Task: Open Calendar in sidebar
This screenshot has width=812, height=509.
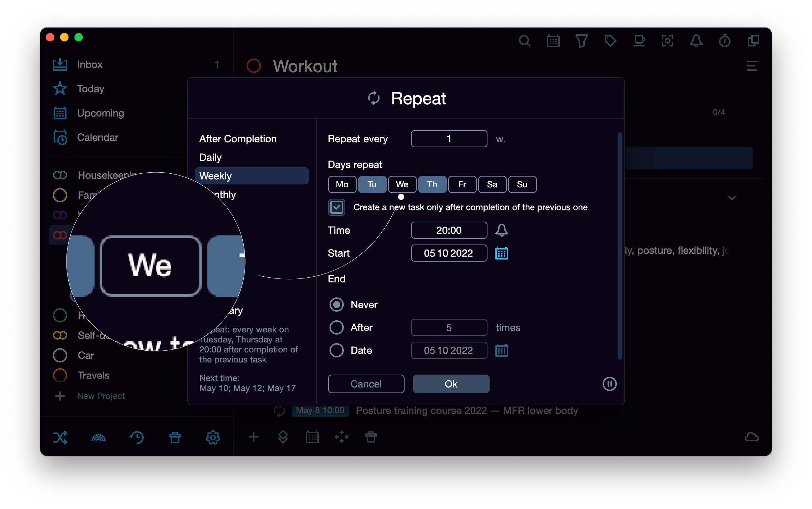Action: tap(98, 137)
